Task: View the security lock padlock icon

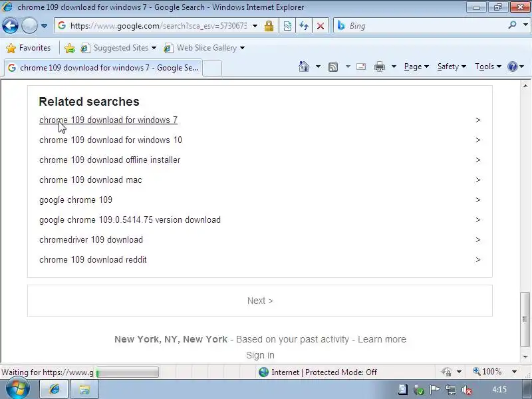Action: (269, 26)
